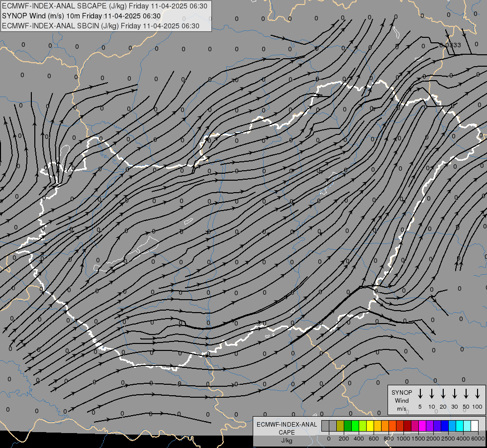Click the '20' speed label in wind legend
This screenshot has width=487, height=448.
(x=443, y=407)
